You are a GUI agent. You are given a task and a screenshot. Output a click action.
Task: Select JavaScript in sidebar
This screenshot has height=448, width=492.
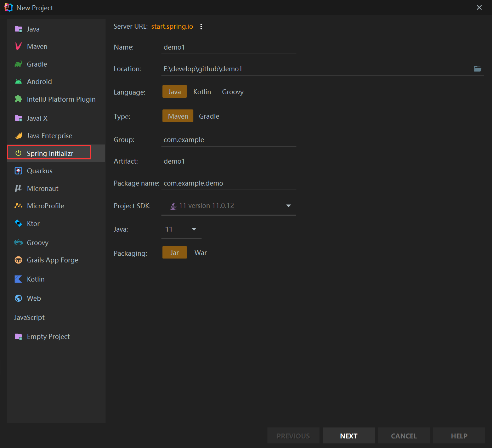point(56,317)
